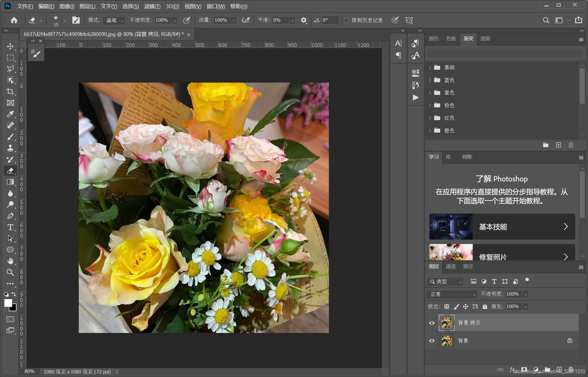The width and height of the screenshot is (588, 377).
Task: Click the Share export icon
Action: (x=578, y=20)
